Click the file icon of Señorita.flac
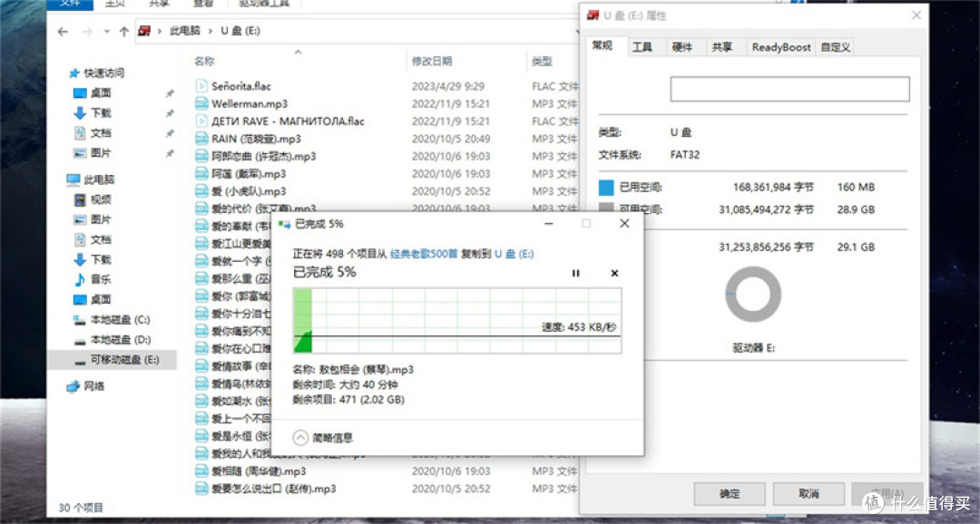The height and width of the screenshot is (524, 980). (x=201, y=86)
